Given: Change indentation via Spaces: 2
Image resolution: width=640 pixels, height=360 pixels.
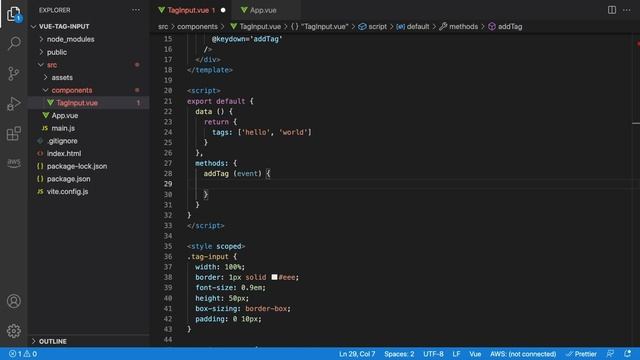Looking at the screenshot, I should pos(399,354).
